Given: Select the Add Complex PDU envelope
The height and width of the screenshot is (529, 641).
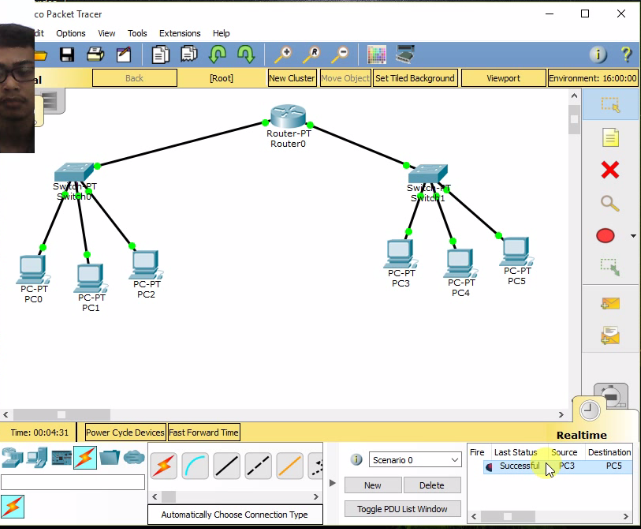Looking at the screenshot, I should [x=610, y=335].
